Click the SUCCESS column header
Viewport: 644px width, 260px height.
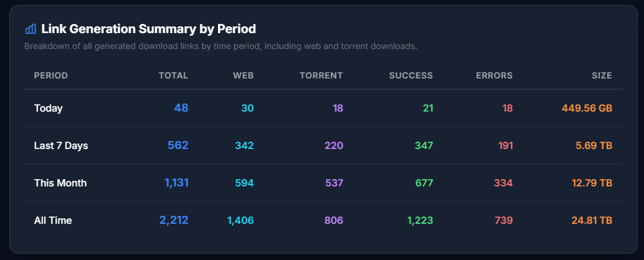tap(411, 75)
